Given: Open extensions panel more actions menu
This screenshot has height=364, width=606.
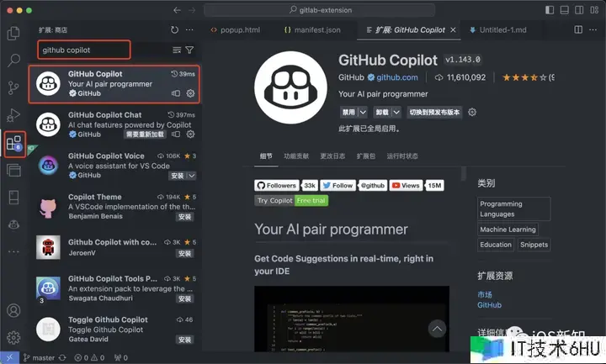Looking at the screenshot, I should click(x=189, y=29).
